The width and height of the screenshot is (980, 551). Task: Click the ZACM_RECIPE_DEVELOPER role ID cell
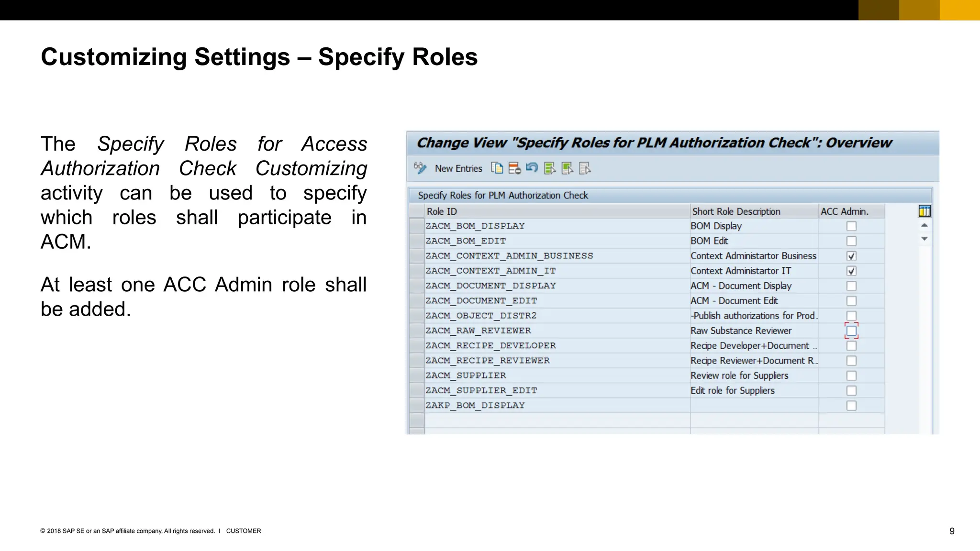557,346
